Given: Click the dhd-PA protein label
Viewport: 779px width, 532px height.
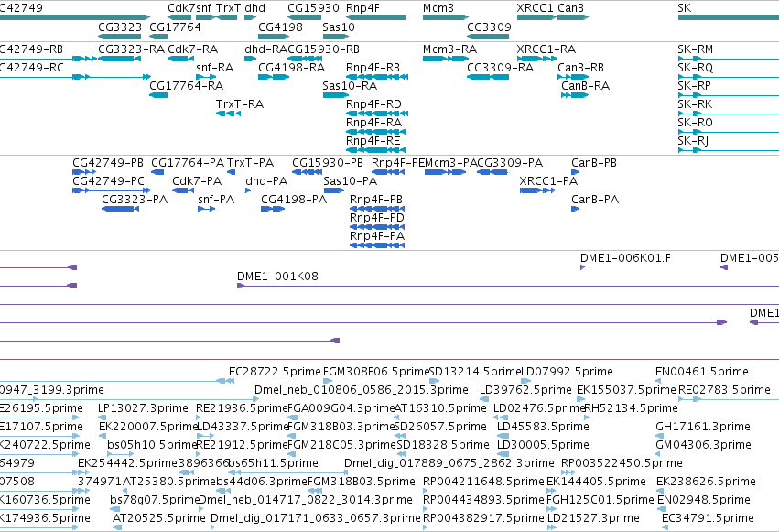Looking at the screenshot, I should click(266, 181).
